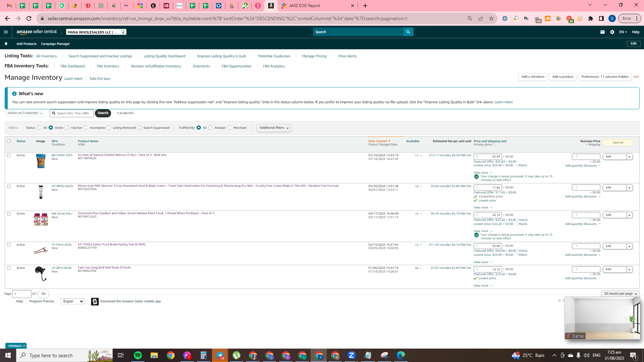Click the bookmark flag icon in favorites bar
Screen dimensions: 644x362
click(x=6, y=44)
